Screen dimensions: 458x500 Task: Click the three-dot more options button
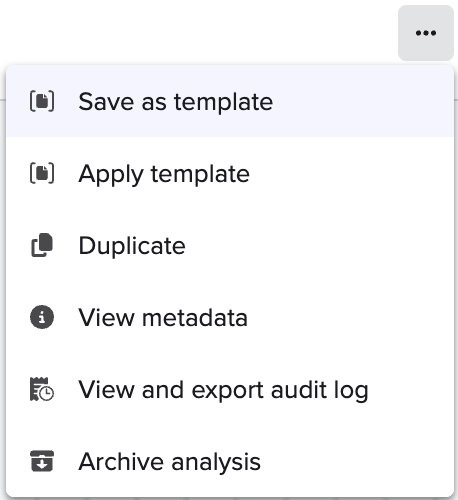click(x=426, y=33)
